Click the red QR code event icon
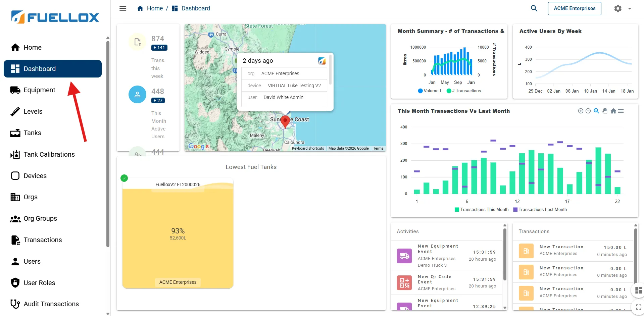This screenshot has height=316, width=644. pos(404,282)
